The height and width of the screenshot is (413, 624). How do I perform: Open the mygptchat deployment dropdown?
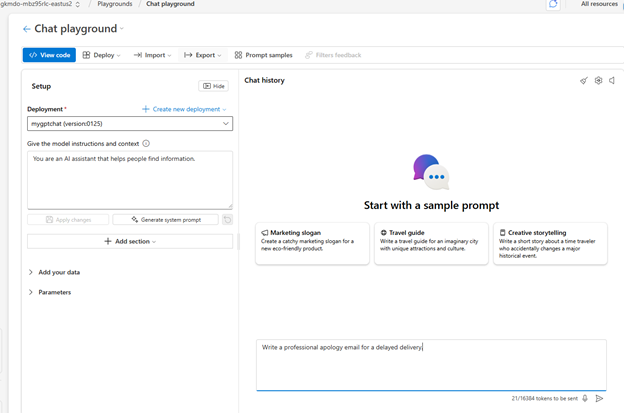130,124
